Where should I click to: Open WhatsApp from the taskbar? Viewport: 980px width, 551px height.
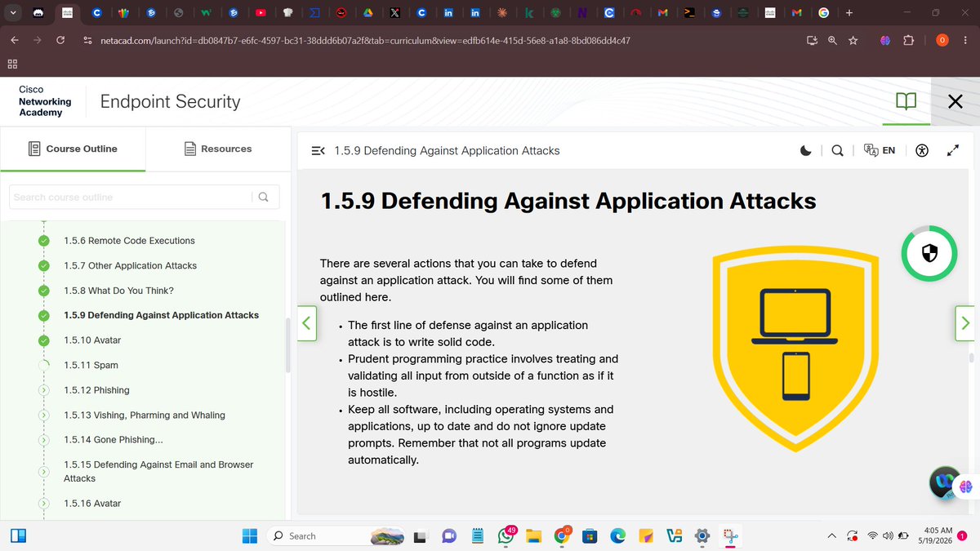click(506, 535)
